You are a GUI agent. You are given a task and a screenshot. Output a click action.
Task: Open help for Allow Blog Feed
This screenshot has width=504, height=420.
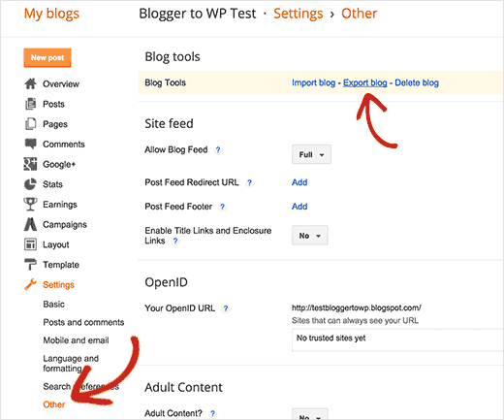(218, 150)
